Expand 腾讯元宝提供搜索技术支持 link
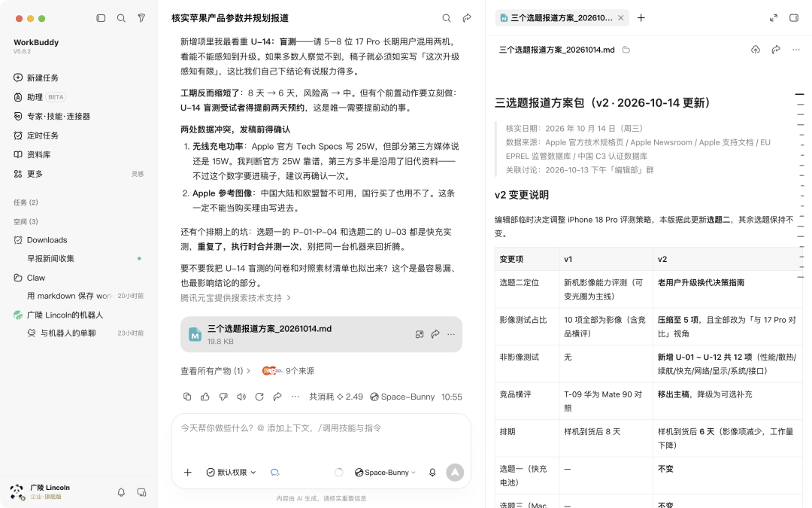This screenshot has height=508, width=812. pyautogui.click(x=235, y=298)
